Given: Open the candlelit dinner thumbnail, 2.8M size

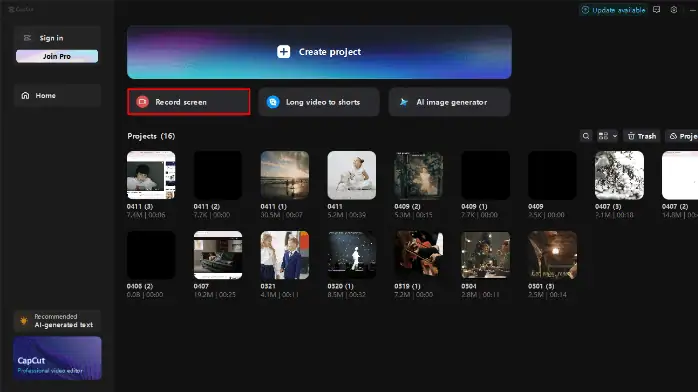Looking at the screenshot, I should click(486, 255).
